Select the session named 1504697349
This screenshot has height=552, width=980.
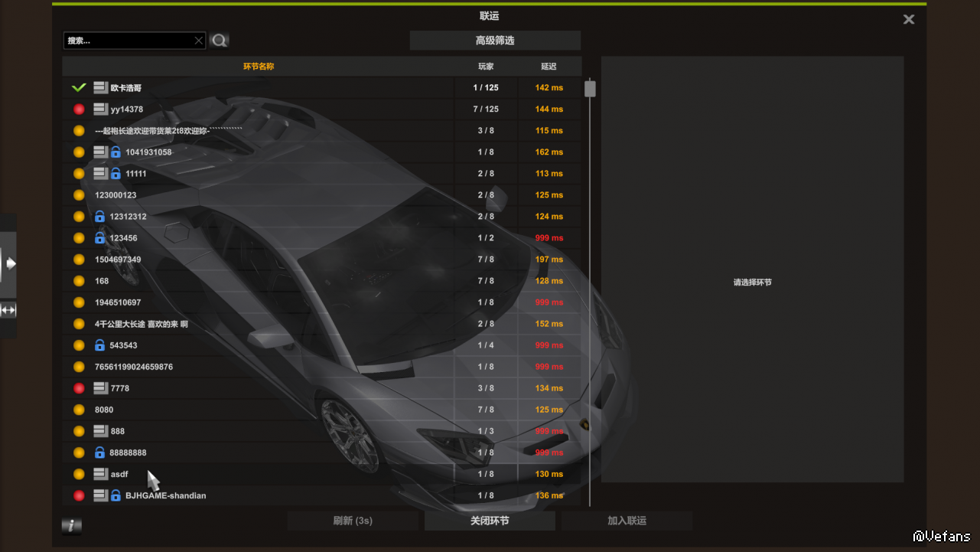(x=322, y=260)
